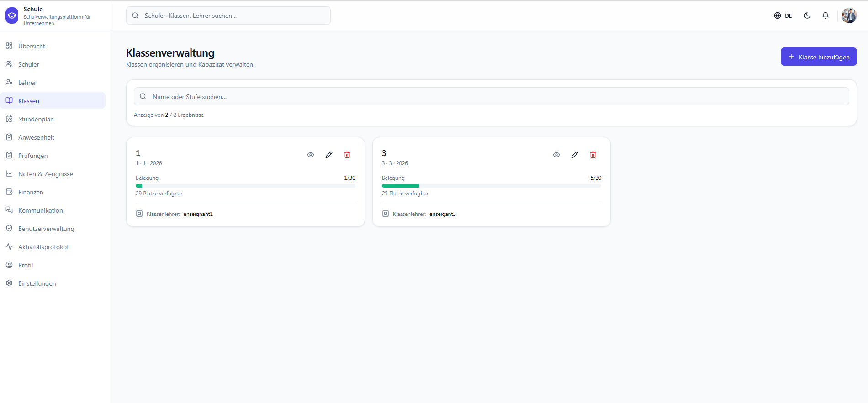Screen dimensions: 868x403
Task: Open user avatar menu
Action: pos(849,16)
